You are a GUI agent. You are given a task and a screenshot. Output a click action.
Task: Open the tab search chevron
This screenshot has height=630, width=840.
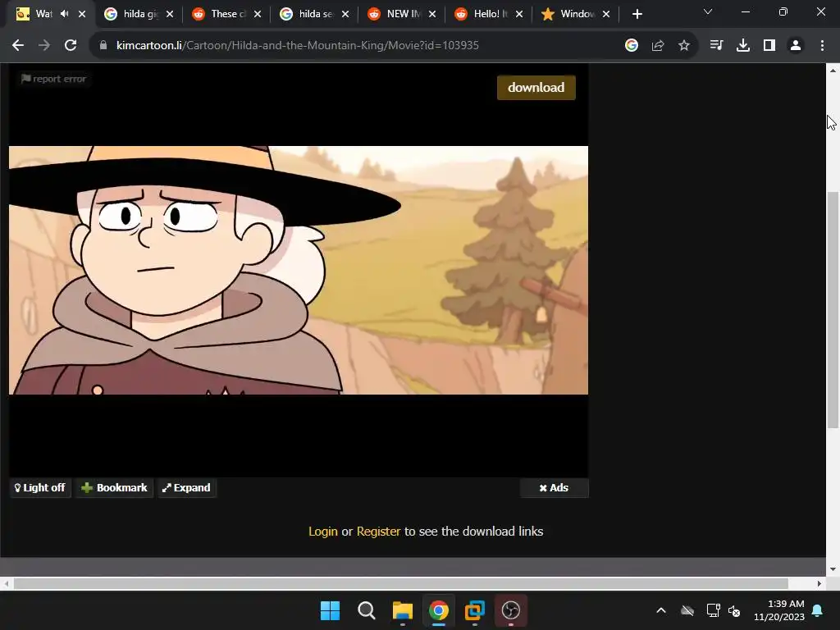coord(708,11)
